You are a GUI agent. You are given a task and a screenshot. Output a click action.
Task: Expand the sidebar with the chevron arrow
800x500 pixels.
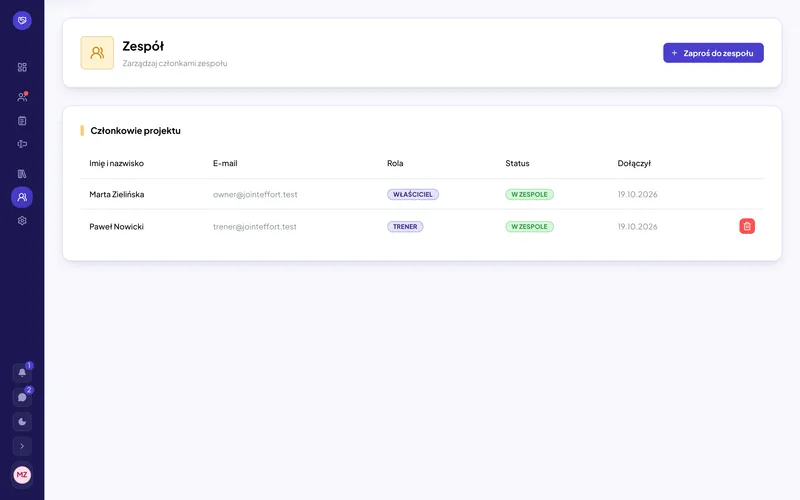click(x=22, y=446)
